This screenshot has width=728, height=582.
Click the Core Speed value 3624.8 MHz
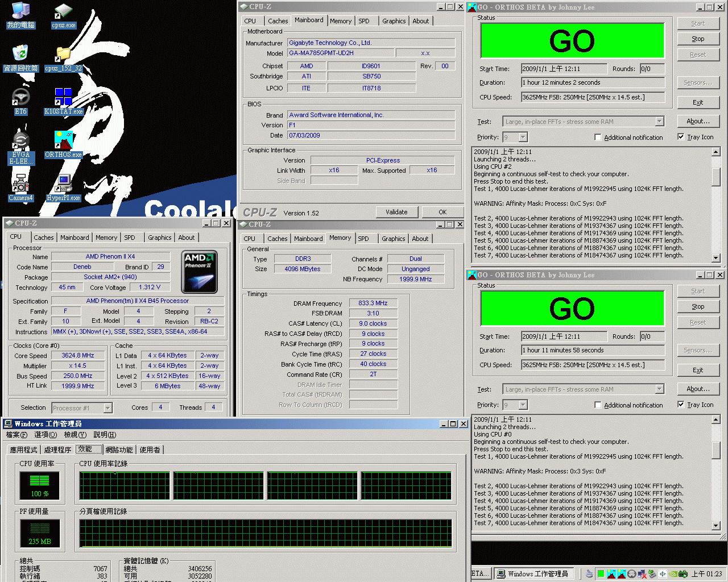(78, 355)
